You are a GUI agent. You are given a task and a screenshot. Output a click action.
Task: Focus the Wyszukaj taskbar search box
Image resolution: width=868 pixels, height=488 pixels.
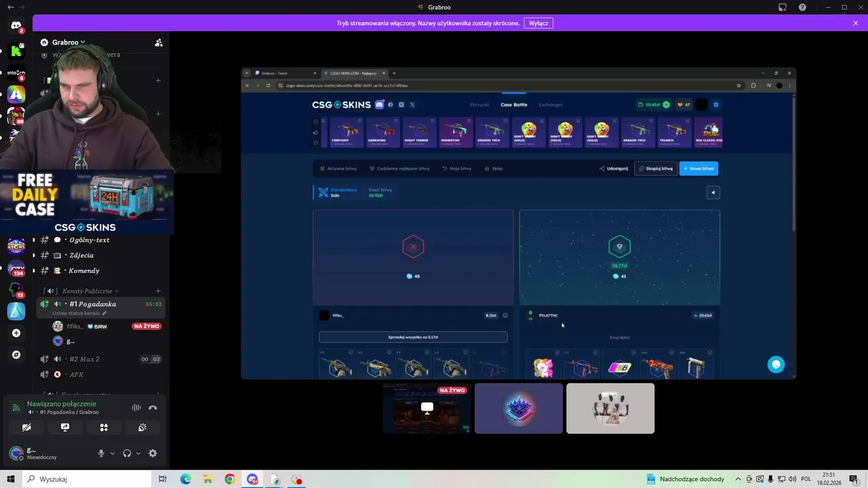coord(88,479)
